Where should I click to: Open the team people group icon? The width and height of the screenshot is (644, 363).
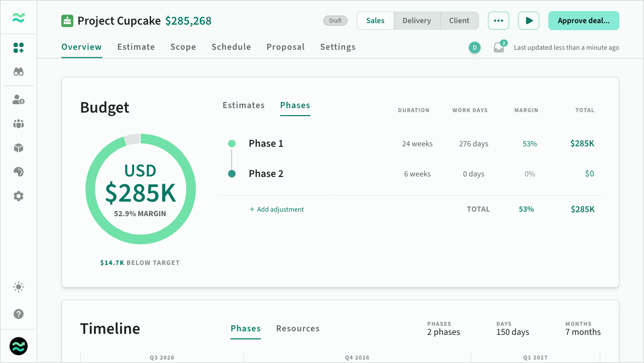click(x=19, y=124)
